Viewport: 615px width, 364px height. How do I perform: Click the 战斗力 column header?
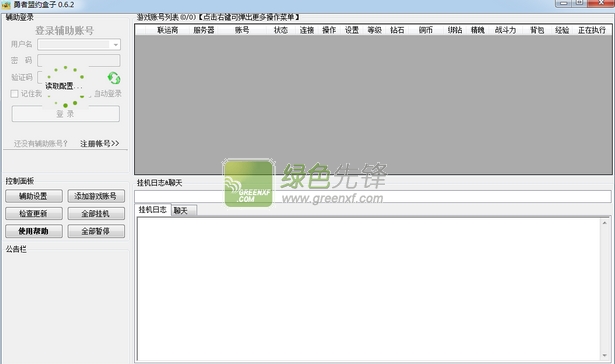coord(506,30)
